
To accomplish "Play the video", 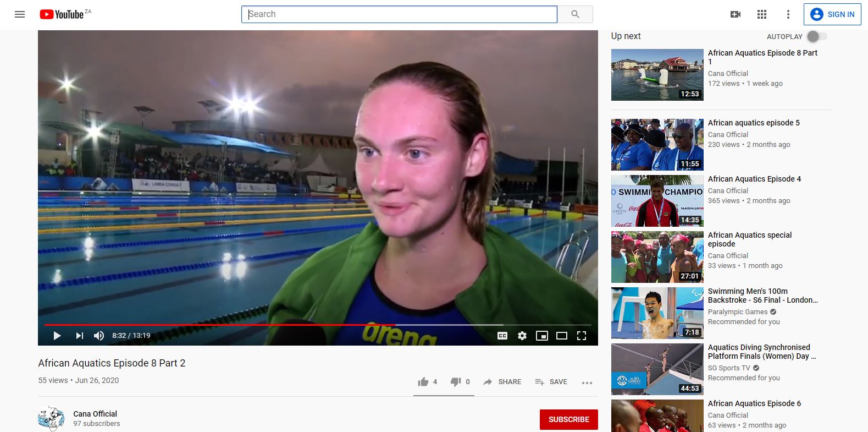I will 57,336.
